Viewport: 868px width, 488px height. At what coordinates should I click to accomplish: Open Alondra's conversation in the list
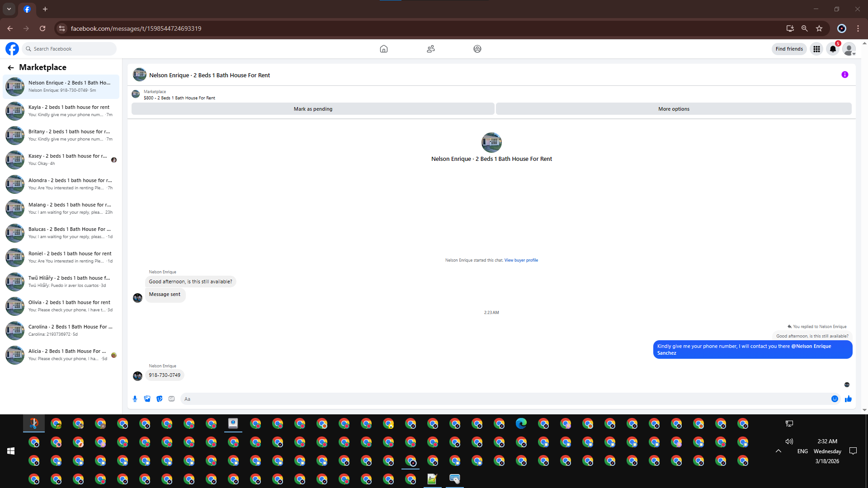[x=61, y=184]
